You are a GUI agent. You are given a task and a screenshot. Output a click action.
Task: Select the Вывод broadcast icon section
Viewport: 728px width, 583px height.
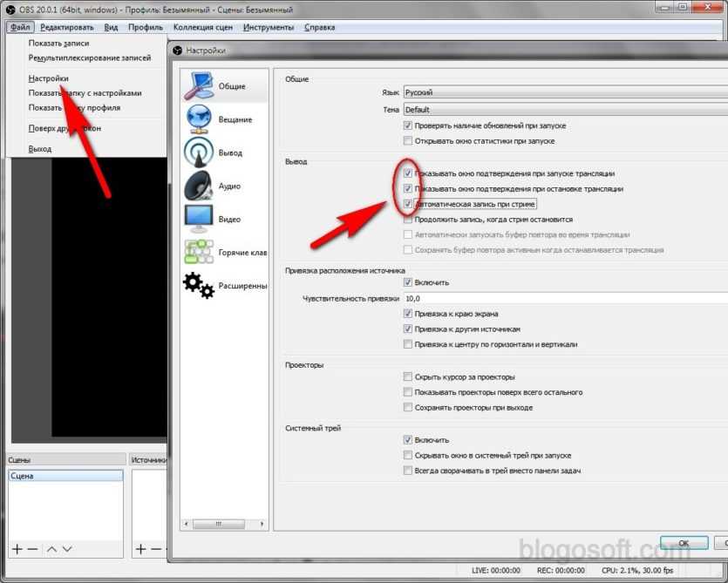pyautogui.click(x=198, y=153)
